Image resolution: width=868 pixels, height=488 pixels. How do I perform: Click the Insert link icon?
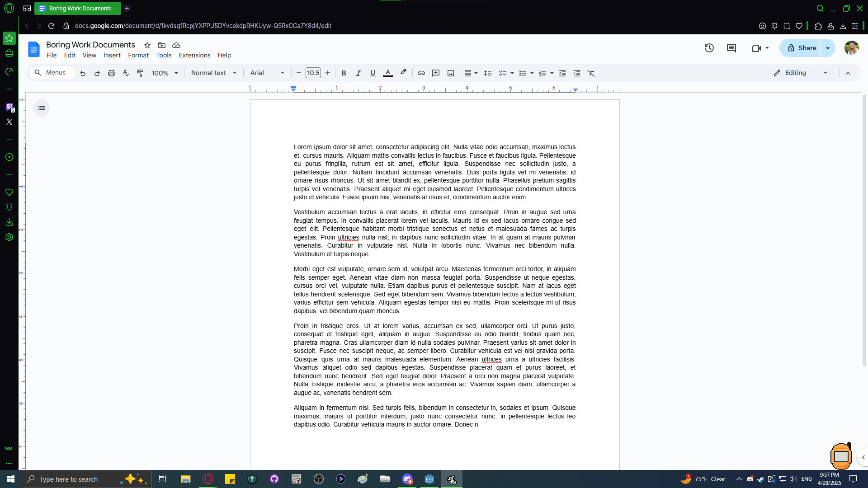421,73
